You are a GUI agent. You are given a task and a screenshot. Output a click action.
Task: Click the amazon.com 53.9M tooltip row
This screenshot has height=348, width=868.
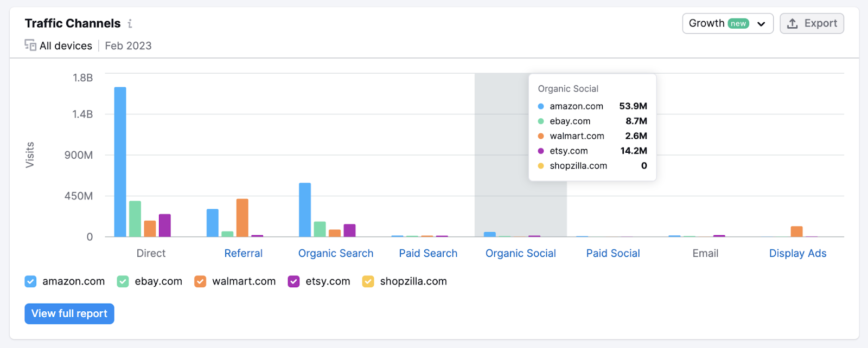click(x=592, y=106)
